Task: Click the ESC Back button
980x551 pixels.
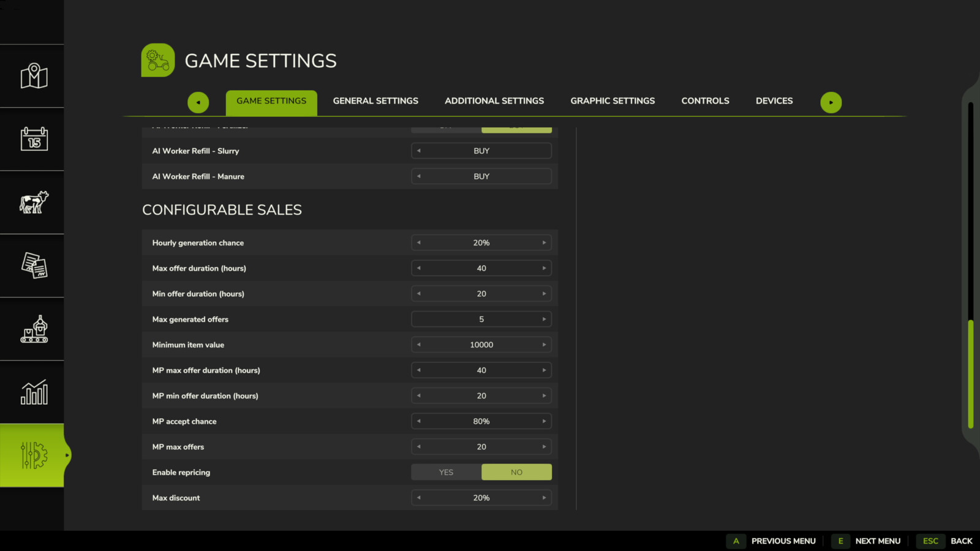Action: [x=944, y=541]
